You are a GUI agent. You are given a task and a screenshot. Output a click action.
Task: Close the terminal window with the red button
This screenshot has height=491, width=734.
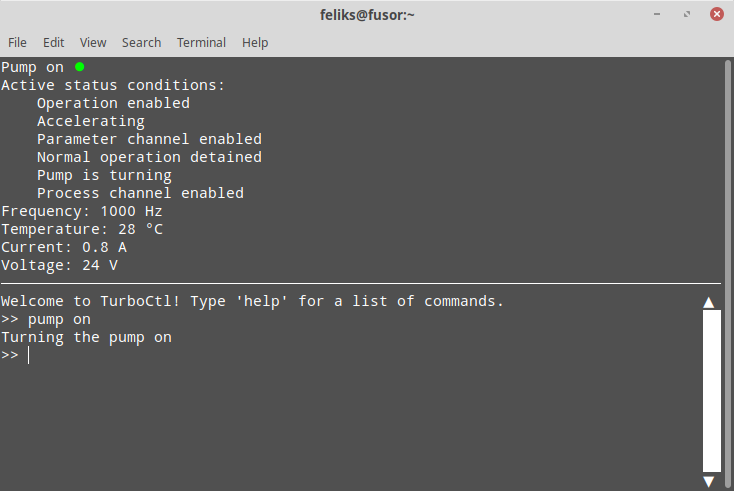coord(716,14)
